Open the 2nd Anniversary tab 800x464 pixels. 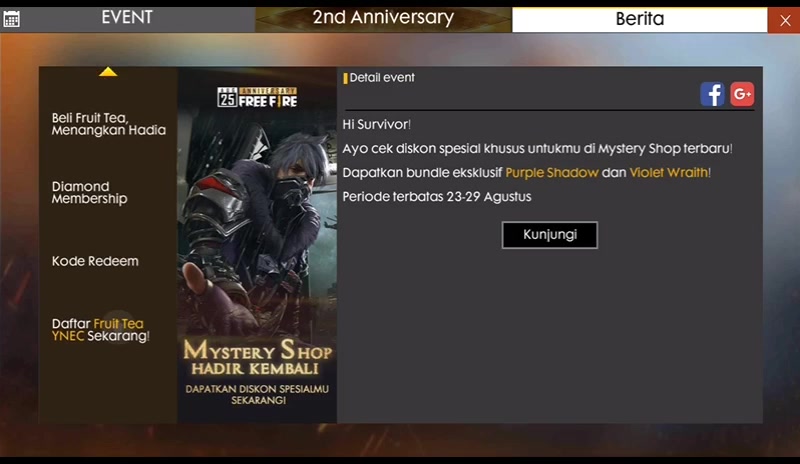383,19
